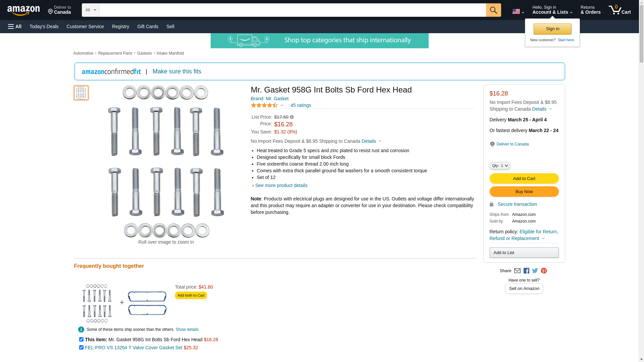Share on Twitter icon
This screenshot has height=362, width=644.
535,271
